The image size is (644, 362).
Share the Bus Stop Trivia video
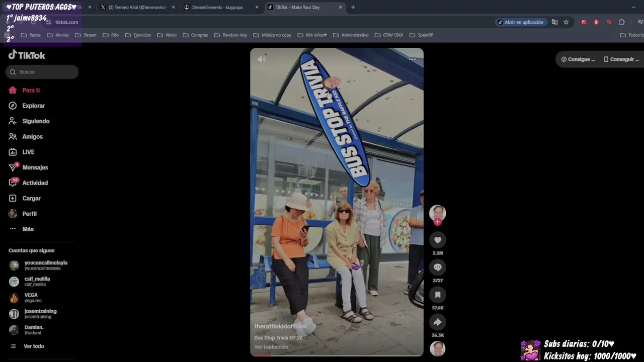[x=438, y=322]
